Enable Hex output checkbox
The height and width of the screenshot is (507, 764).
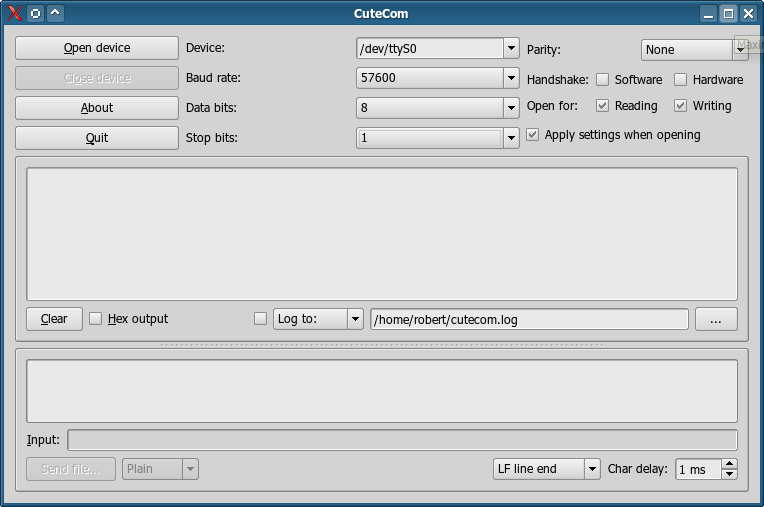[x=96, y=319]
